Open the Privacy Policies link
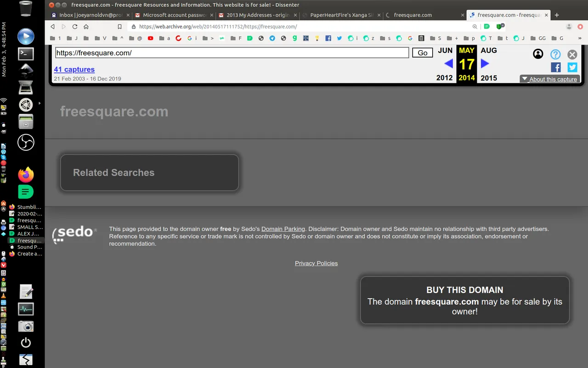Viewport: 588px width, 368px height. tap(316, 263)
